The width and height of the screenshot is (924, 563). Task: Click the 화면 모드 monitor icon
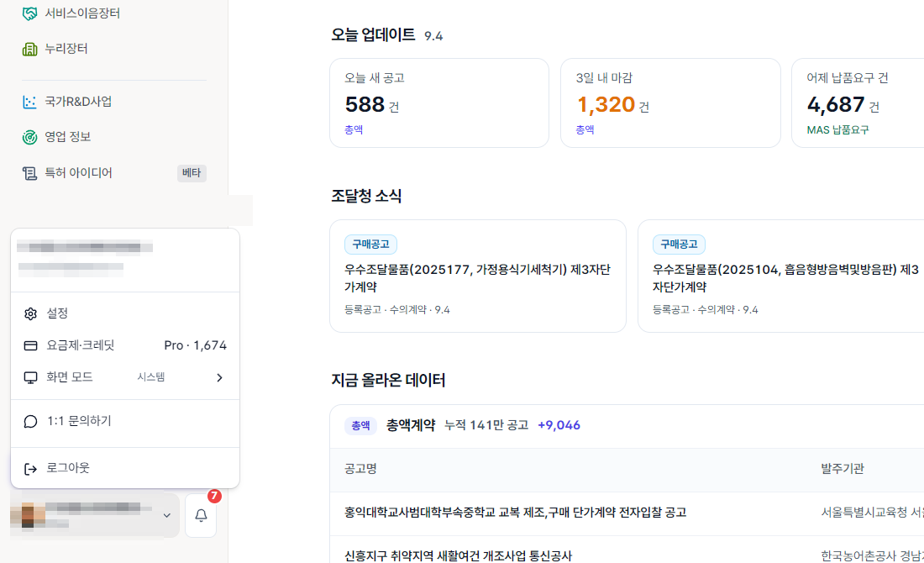pyautogui.click(x=30, y=377)
